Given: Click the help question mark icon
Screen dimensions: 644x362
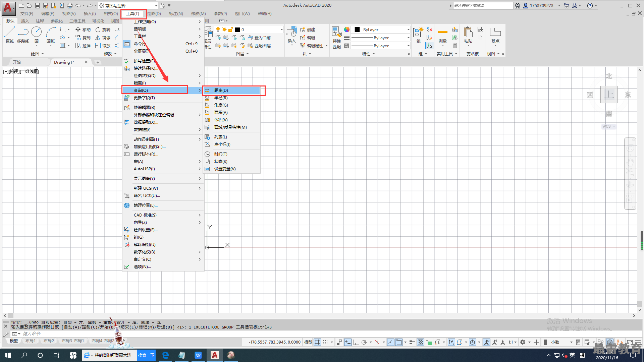Looking at the screenshot, I should tap(590, 5).
